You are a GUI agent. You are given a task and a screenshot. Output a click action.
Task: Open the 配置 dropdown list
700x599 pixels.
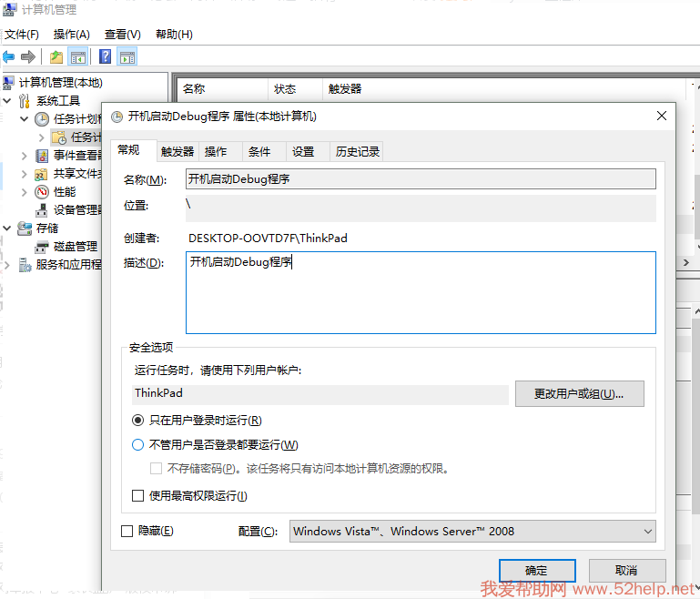click(473, 531)
